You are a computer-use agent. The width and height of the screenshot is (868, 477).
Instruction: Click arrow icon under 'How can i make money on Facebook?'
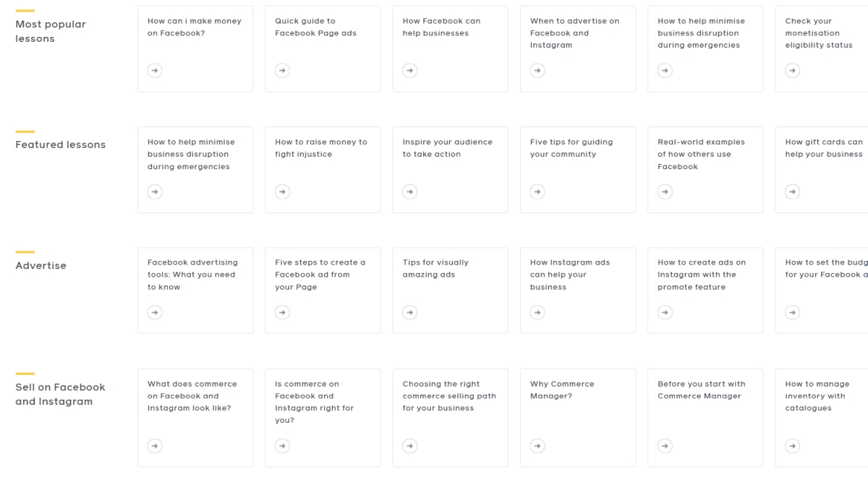(x=155, y=70)
